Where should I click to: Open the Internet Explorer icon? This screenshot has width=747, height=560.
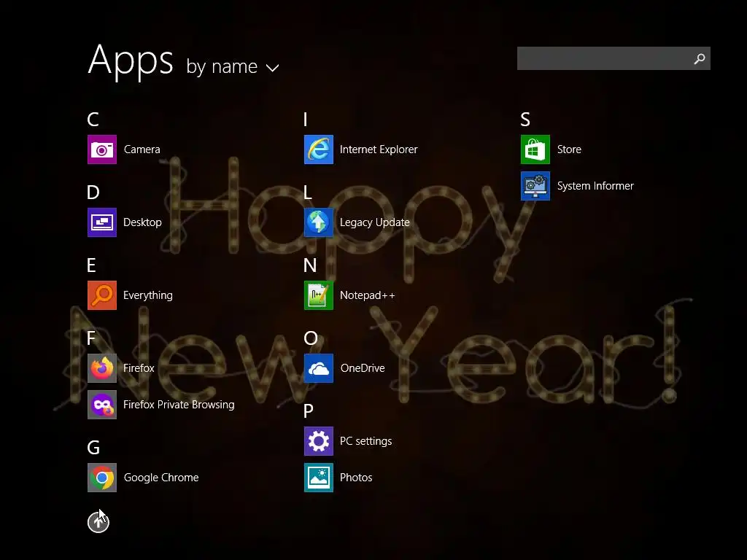[319, 149]
